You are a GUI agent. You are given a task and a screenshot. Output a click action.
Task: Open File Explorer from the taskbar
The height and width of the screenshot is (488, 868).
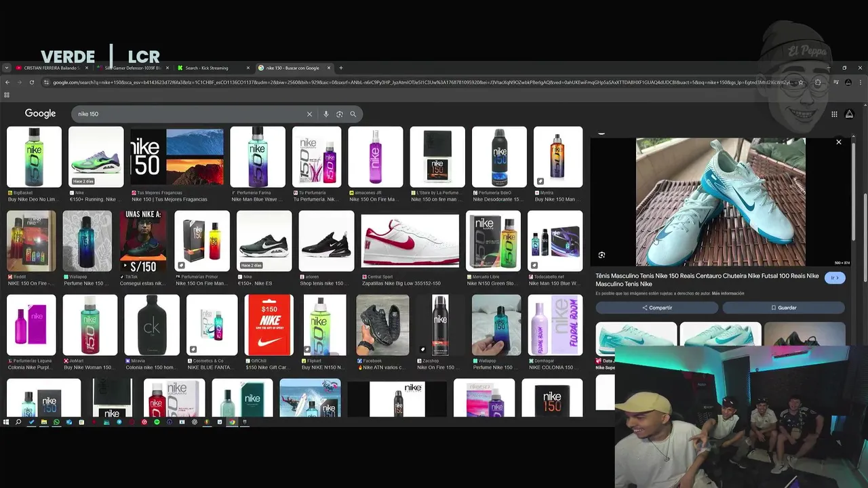click(44, 422)
